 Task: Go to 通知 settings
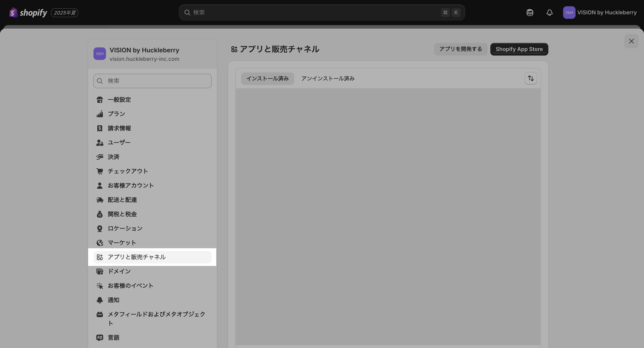click(x=114, y=300)
